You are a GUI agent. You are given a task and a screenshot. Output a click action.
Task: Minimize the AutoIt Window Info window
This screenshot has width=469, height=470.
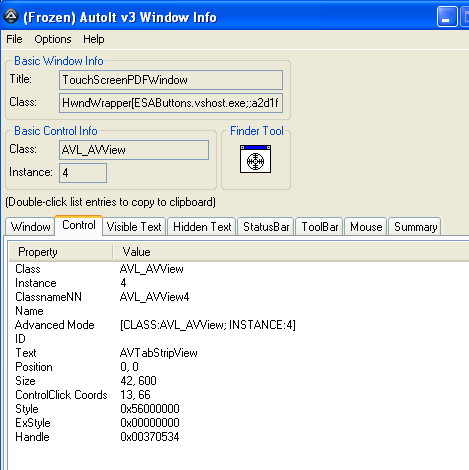447,17
